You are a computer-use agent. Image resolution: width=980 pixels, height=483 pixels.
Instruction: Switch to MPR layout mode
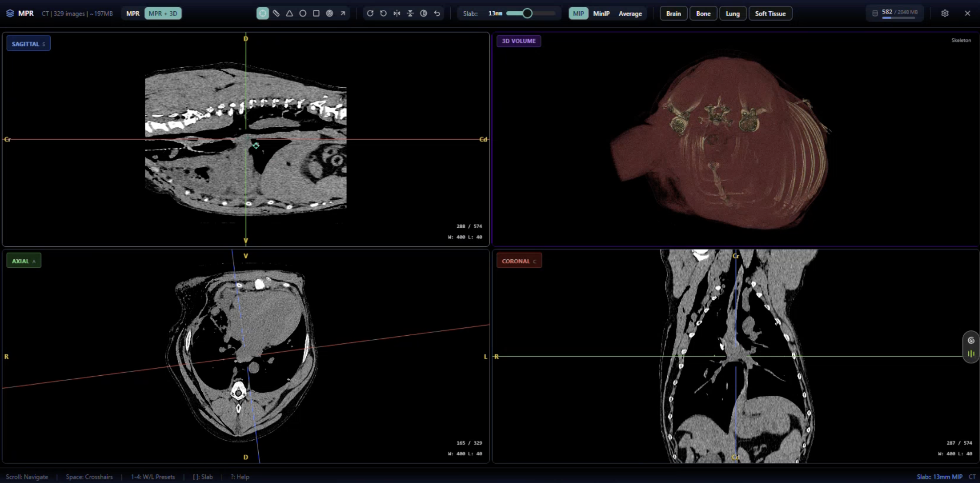[x=133, y=14]
